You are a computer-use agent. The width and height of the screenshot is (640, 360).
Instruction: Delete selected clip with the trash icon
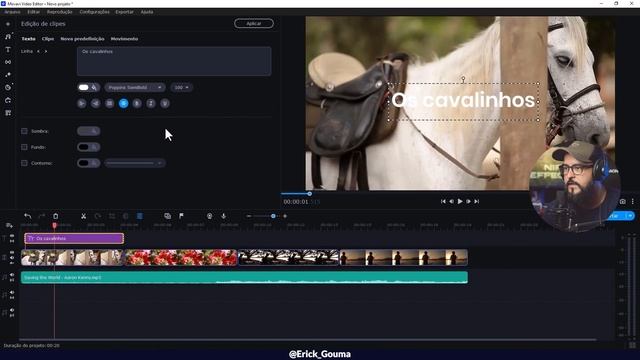pos(56,216)
